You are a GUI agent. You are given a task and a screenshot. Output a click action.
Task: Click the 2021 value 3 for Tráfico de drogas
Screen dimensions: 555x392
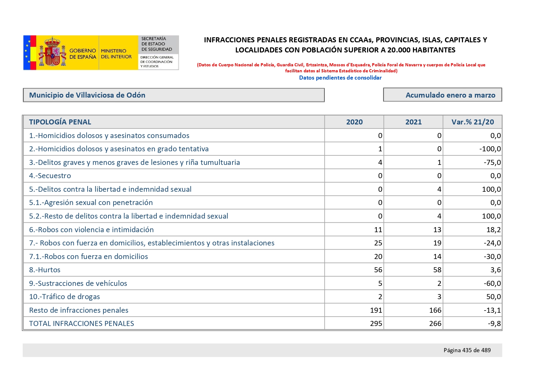[x=439, y=297]
